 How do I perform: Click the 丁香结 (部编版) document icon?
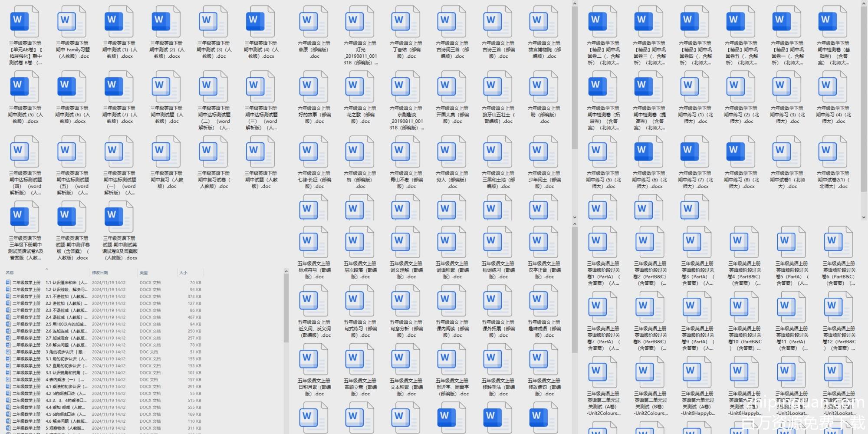coord(405,22)
